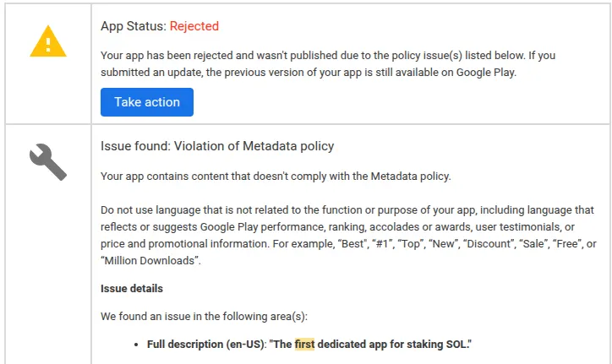Select the bold Issue details heading

(x=132, y=289)
